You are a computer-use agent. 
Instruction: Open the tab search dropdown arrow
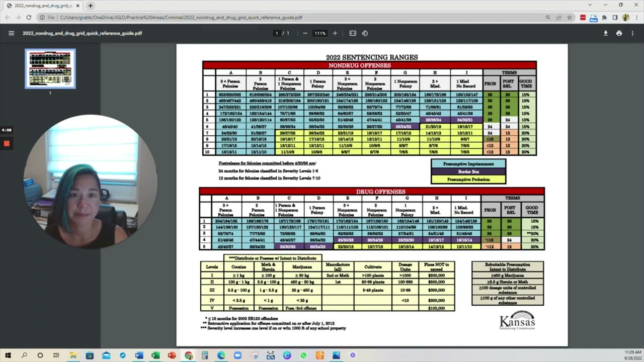click(x=590, y=5)
